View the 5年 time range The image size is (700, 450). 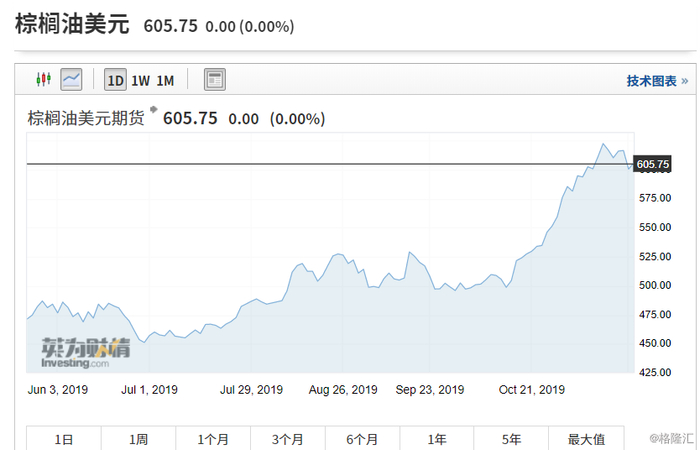point(511,439)
